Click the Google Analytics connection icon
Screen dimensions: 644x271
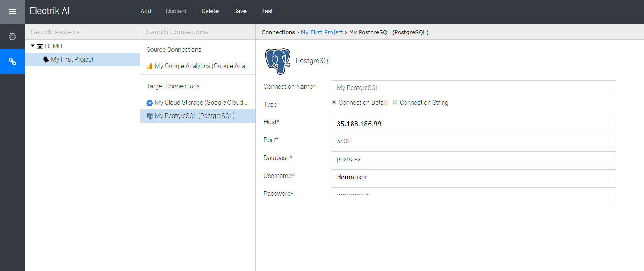click(149, 67)
